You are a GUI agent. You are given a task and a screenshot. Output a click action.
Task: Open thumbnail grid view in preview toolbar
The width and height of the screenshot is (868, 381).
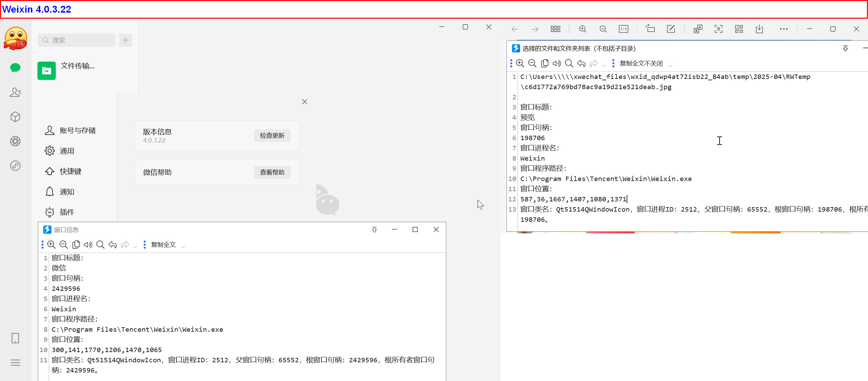[556, 29]
